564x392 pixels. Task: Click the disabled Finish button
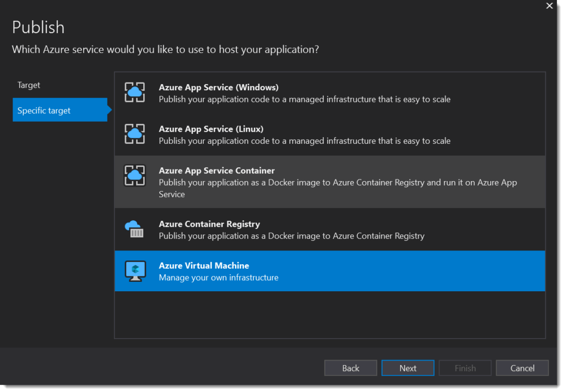[465, 368]
